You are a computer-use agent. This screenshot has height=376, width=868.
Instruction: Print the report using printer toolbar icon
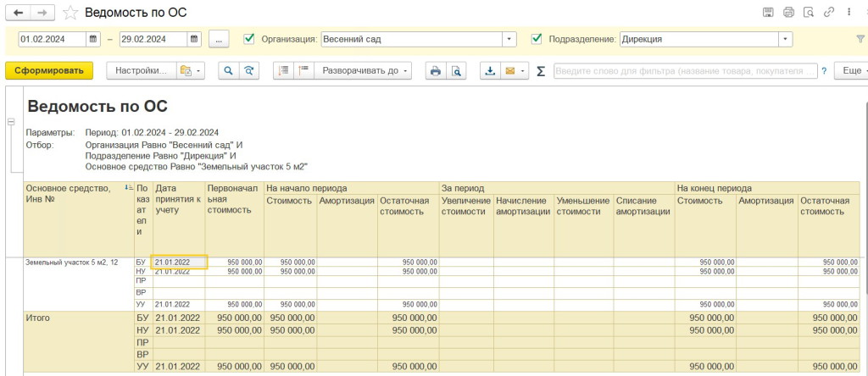click(x=436, y=71)
